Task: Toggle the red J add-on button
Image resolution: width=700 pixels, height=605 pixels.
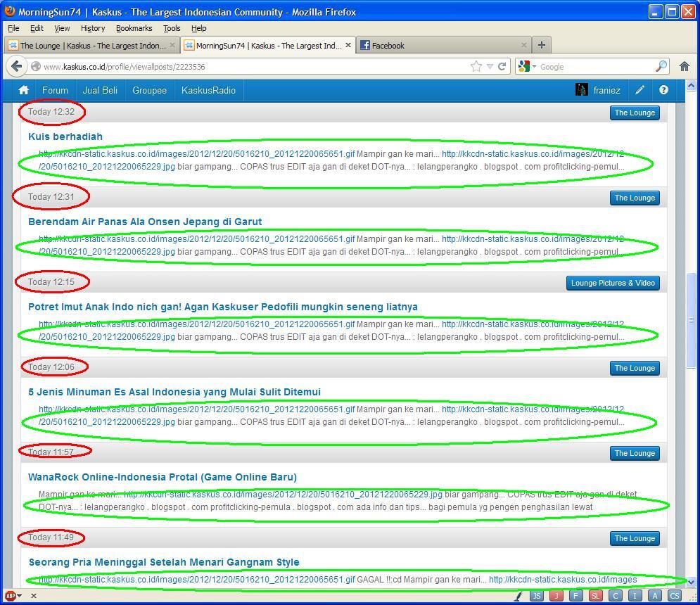Action: (x=556, y=596)
